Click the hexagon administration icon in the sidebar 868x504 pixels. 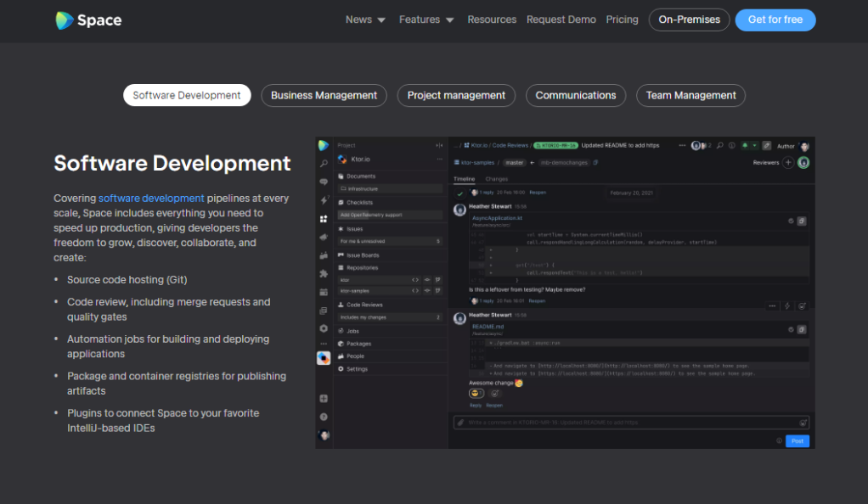pyautogui.click(x=324, y=328)
